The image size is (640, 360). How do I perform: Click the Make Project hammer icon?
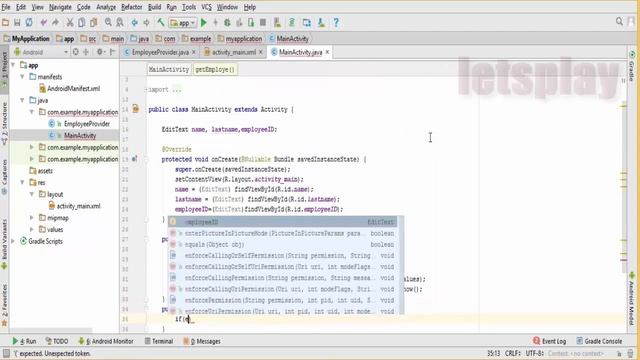click(x=161, y=23)
